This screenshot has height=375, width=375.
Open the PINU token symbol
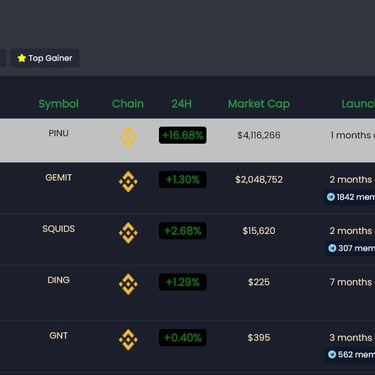(59, 133)
